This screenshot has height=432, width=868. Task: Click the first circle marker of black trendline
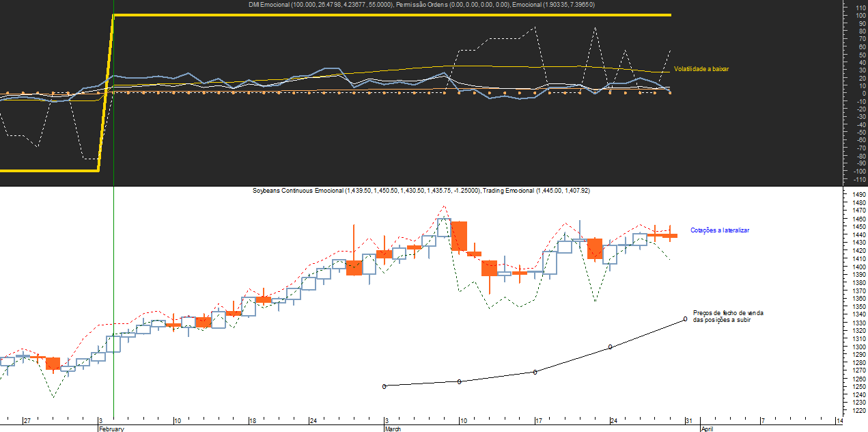[384, 386]
